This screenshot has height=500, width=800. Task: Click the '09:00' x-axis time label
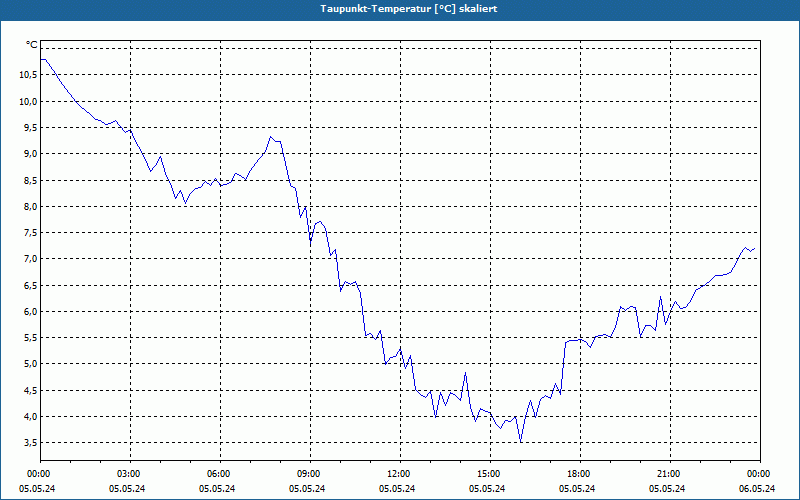tap(310, 474)
